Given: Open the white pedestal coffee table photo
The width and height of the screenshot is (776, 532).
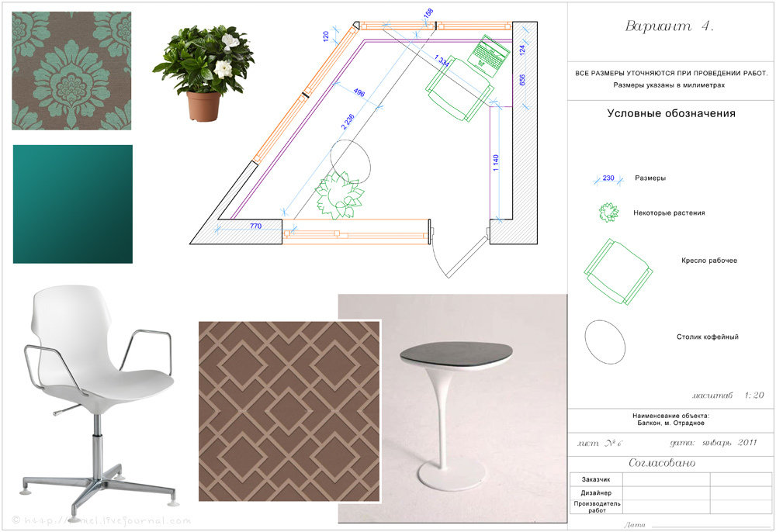Looking at the screenshot, I should [453, 407].
